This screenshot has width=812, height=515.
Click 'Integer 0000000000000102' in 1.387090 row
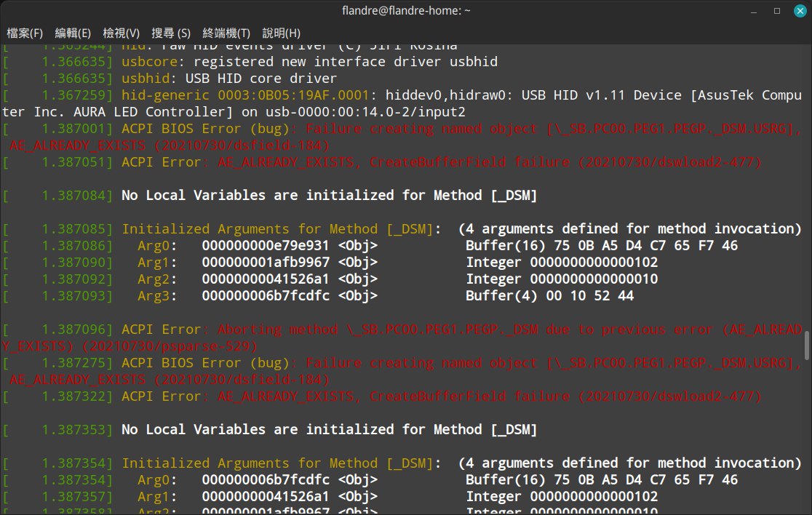pyautogui.click(x=562, y=263)
